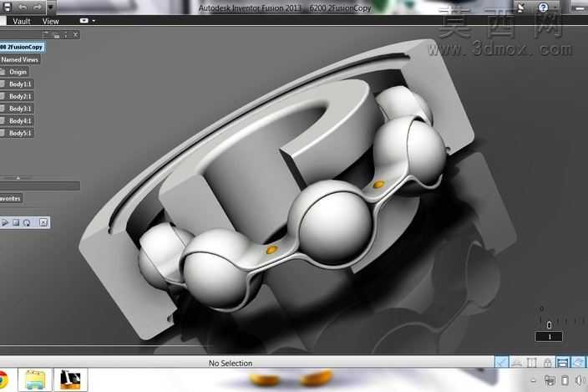
Task: Open the volume tray icon
Action: 580,381
